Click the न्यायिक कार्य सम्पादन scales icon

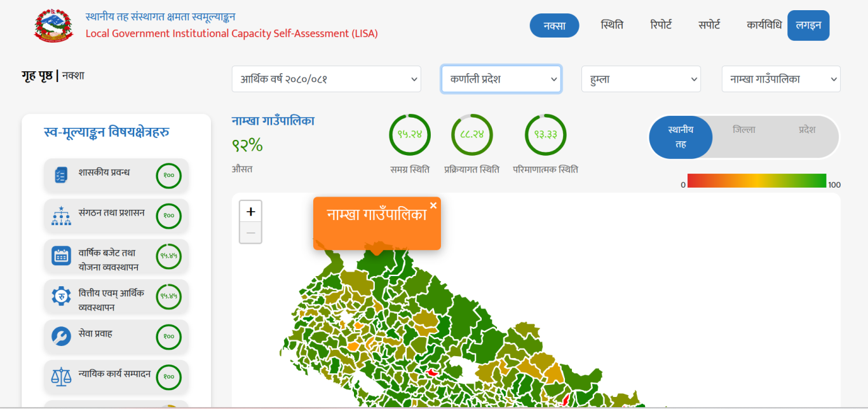coord(61,377)
